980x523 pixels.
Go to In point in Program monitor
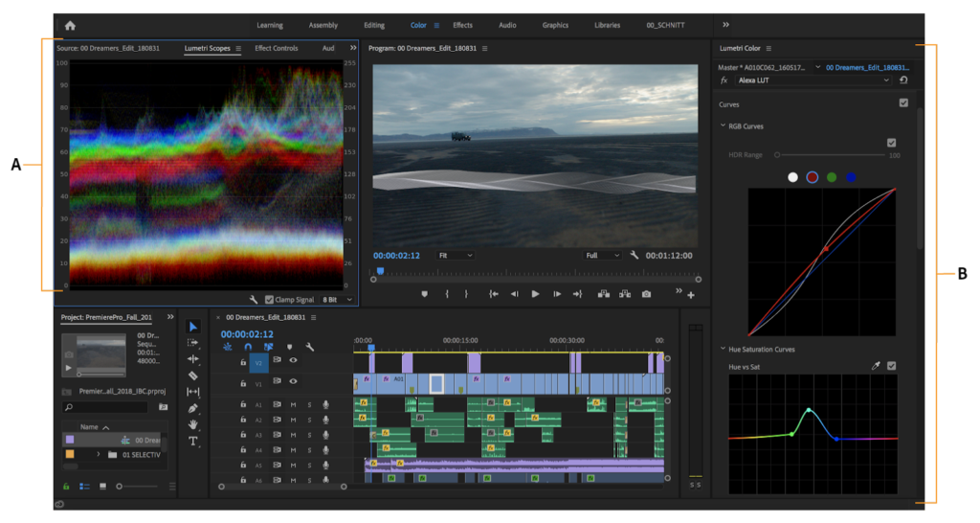pyautogui.click(x=494, y=294)
